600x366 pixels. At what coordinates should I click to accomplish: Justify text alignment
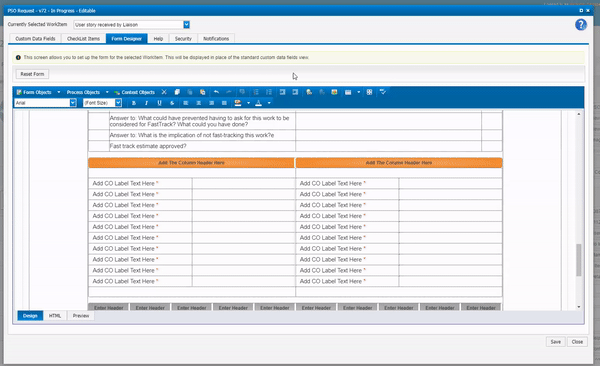tap(224, 103)
